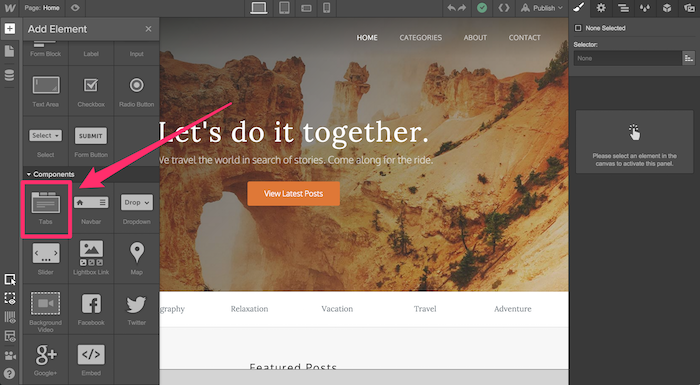Add a Checkbox form element
Image resolution: width=700 pixels, height=385 pixels.
click(x=91, y=91)
